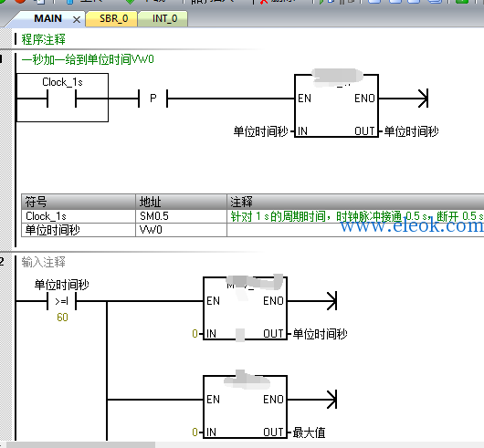Image resolution: width=484 pixels, height=448 pixels.
Task: Click the first network's instruction box
Action: tap(336, 106)
